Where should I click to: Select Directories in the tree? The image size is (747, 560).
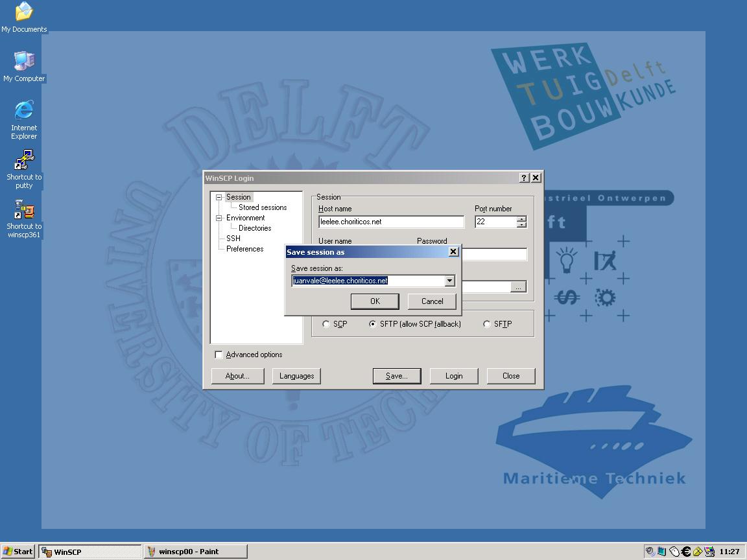tap(255, 228)
